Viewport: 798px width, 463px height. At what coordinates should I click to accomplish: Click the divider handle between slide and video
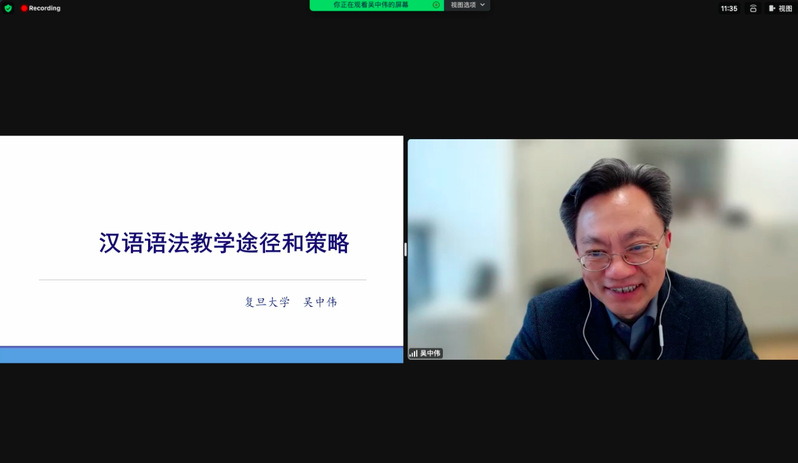pyautogui.click(x=405, y=249)
